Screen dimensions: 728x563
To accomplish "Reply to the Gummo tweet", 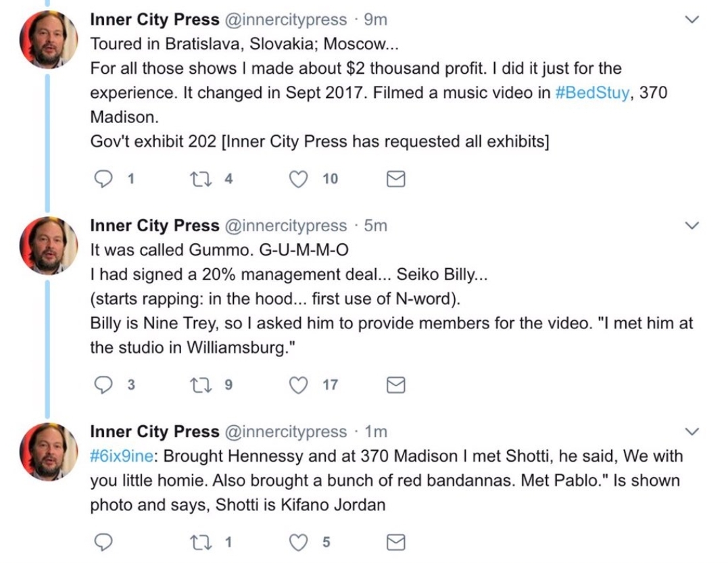I will 103,385.
